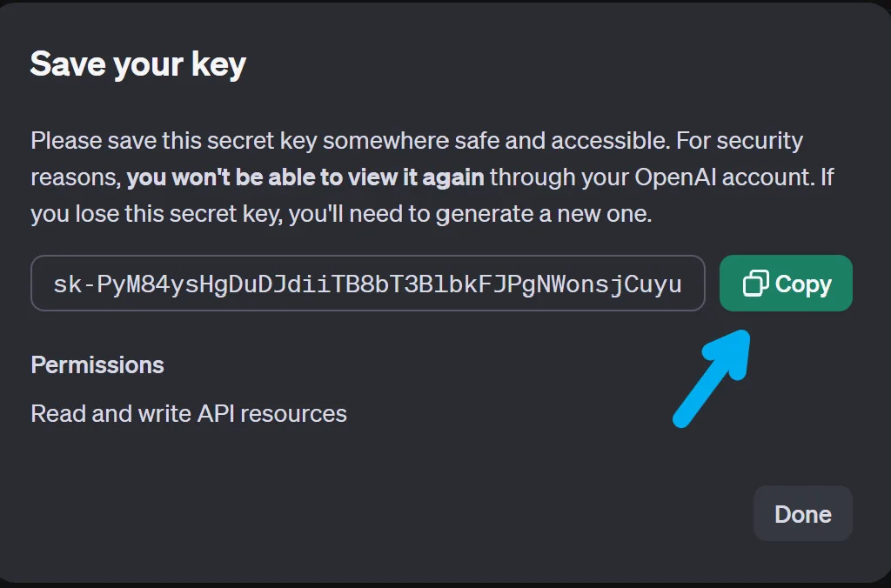Image resolution: width=891 pixels, height=588 pixels.
Task: Click the Save your key heading
Action: 139,63
